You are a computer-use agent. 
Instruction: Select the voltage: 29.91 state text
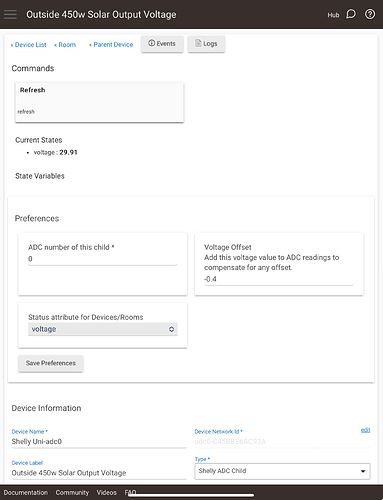click(x=55, y=152)
